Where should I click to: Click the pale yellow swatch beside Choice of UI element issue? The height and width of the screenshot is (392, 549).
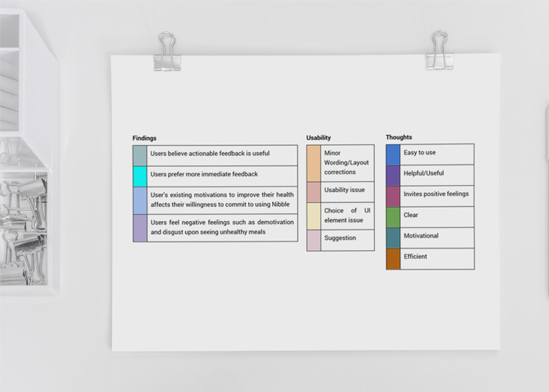pos(313,216)
